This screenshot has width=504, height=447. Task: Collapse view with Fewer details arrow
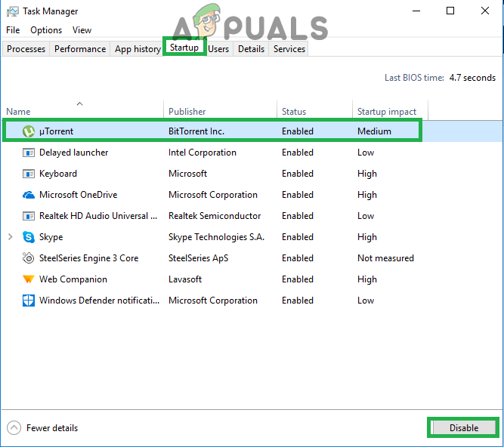click(x=14, y=427)
